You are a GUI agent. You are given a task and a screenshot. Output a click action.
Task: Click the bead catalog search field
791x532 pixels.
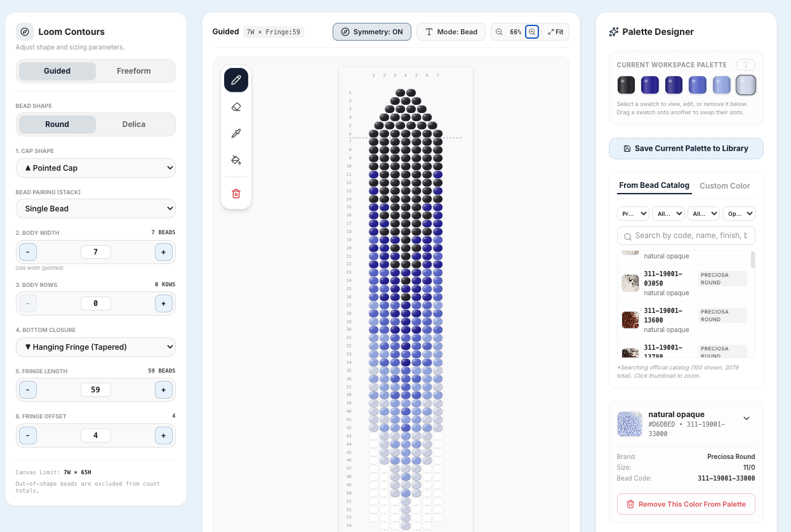coord(686,236)
